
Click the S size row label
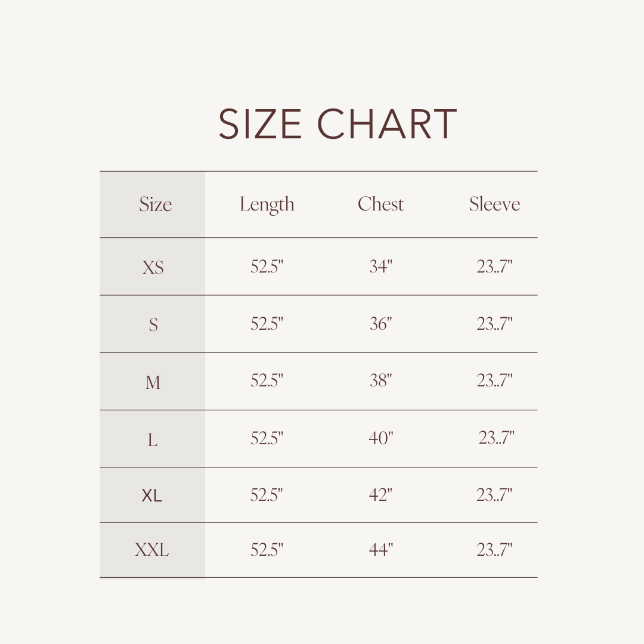point(153,325)
